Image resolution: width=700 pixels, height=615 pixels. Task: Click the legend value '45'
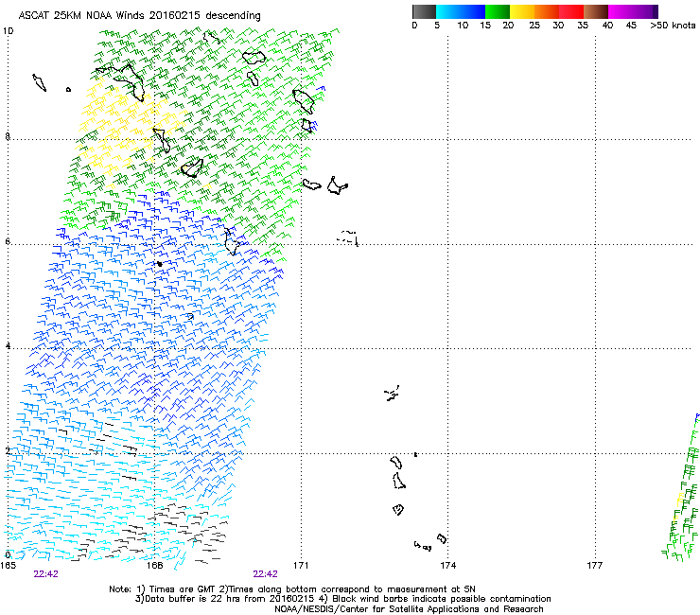click(x=631, y=26)
